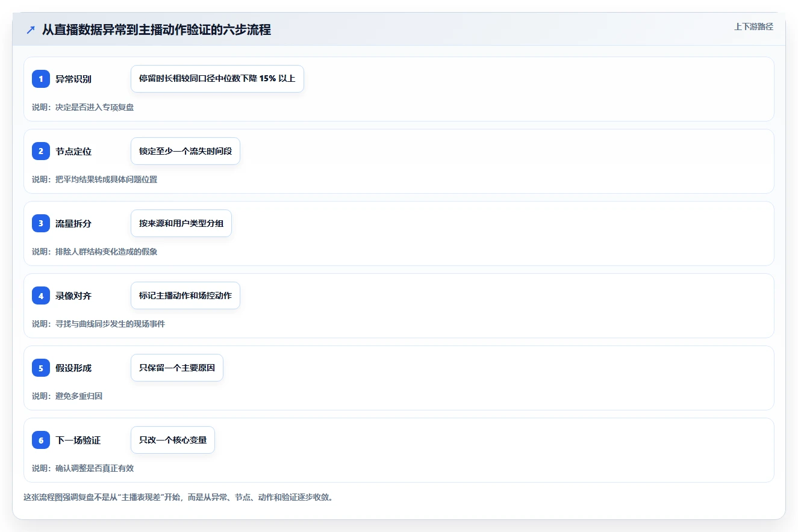
Task: Click the 节点定位 step title
Action: (73, 151)
